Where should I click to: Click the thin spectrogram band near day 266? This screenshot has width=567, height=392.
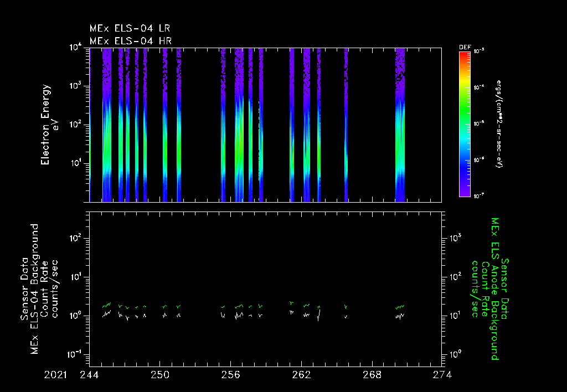(x=346, y=125)
